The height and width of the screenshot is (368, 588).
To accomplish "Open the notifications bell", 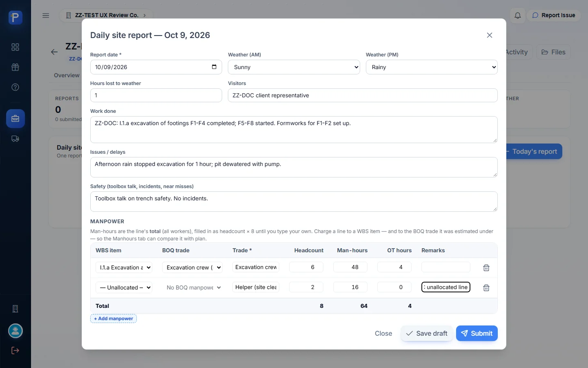I will (517, 16).
